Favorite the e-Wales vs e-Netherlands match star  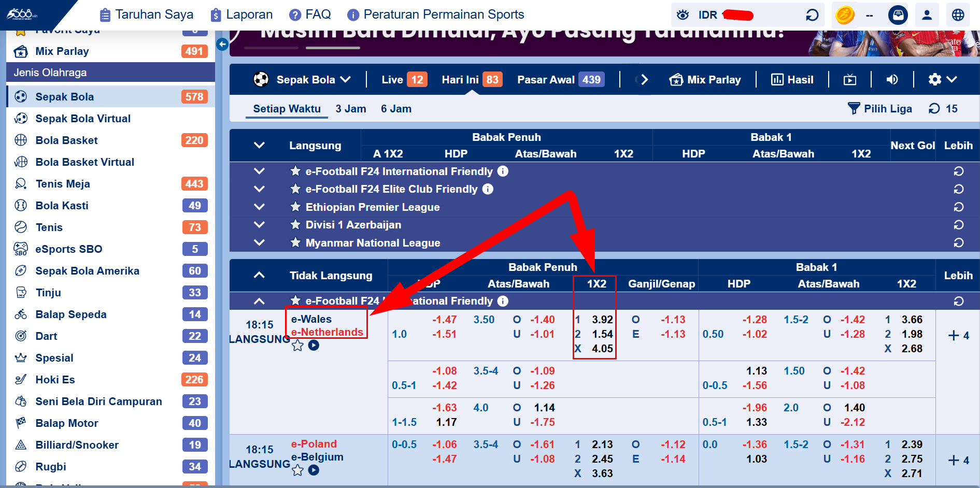point(298,346)
